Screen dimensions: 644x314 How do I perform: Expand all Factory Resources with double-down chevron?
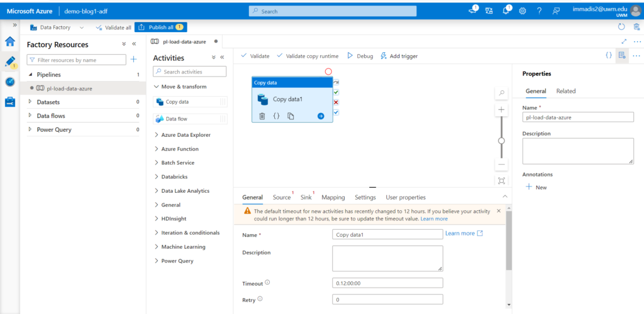124,44
